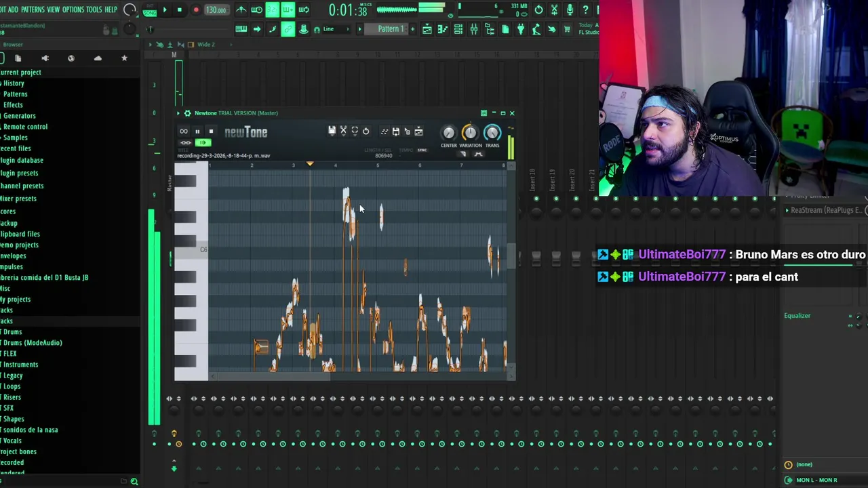Select the browser speaker sounds tab icon
Screen dimensions: 868x488
(x=45, y=58)
